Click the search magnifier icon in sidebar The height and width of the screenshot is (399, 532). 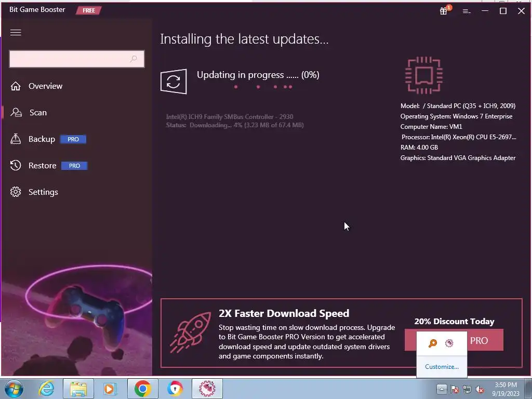pyautogui.click(x=134, y=59)
